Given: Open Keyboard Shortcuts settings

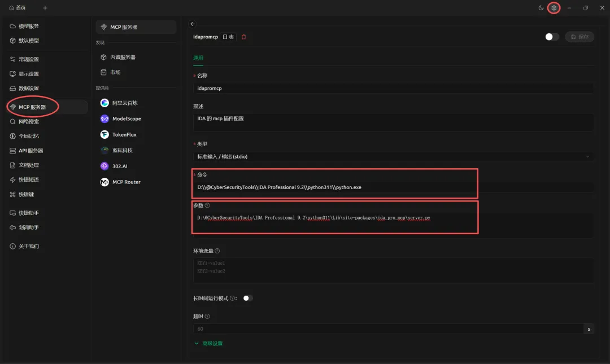Looking at the screenshot, I should [22, 194].
